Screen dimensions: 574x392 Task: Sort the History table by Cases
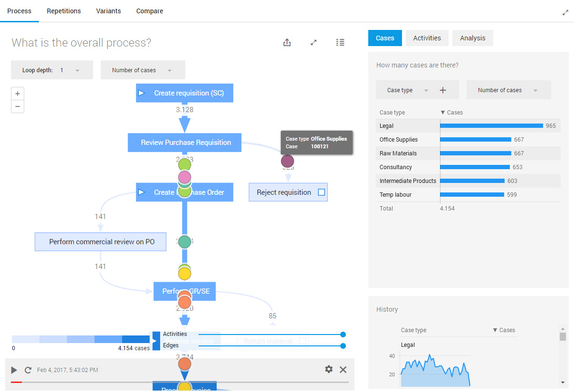[504, 330]
